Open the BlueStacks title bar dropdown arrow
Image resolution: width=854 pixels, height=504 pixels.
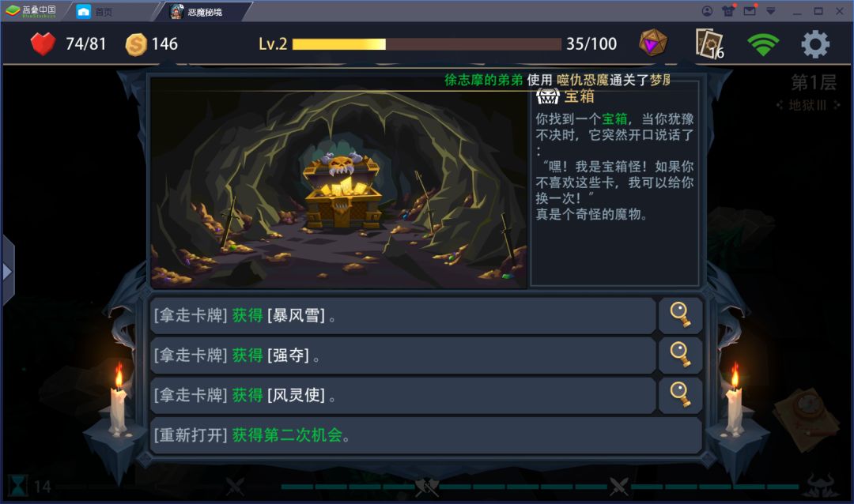pos(771,11)
